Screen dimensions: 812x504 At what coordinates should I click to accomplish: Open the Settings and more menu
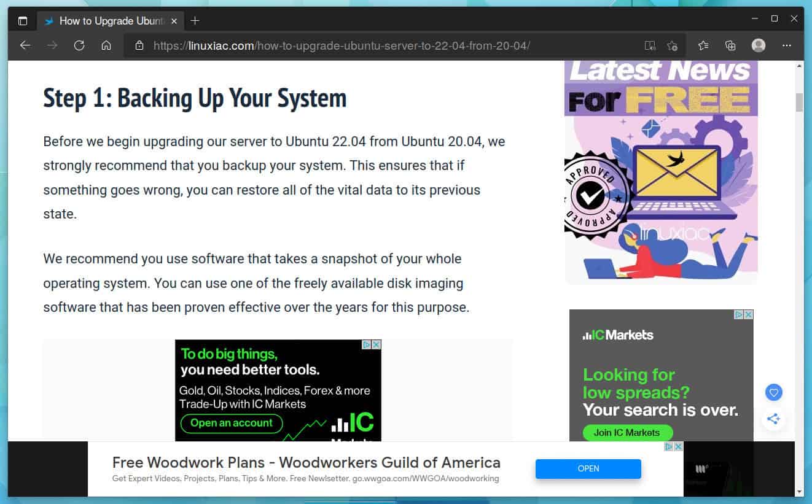pos(787,45)
